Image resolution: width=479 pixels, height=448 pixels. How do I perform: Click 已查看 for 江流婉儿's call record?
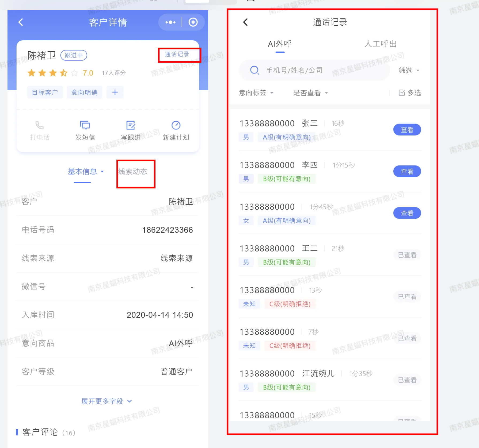tap(407, 380)
